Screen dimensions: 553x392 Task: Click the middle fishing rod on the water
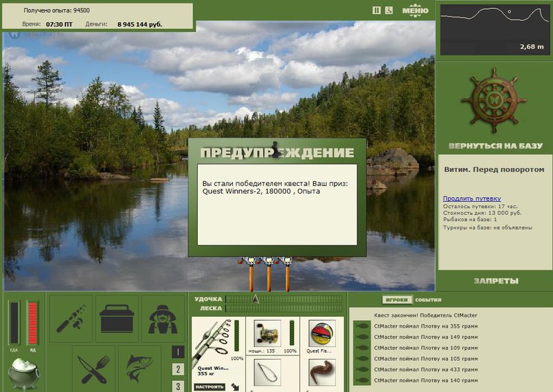[x=269, y=274]
